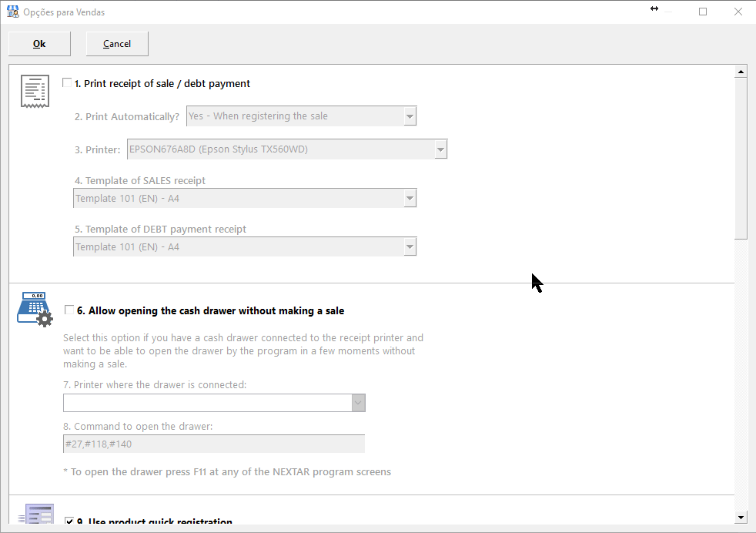This screenshot has width=756, height=533.
Task: Enable Print receipt of sale / debt payment
Action: [x=67, y=83]
